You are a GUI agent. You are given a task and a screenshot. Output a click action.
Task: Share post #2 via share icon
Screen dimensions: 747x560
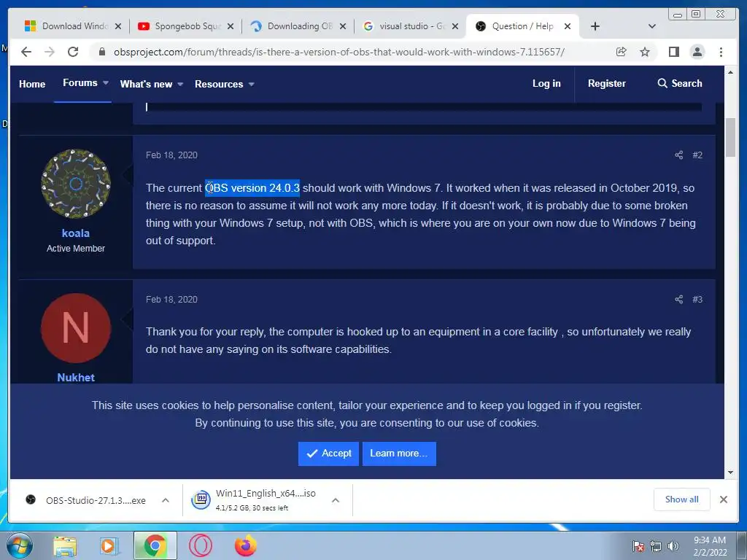click(679, 155)
